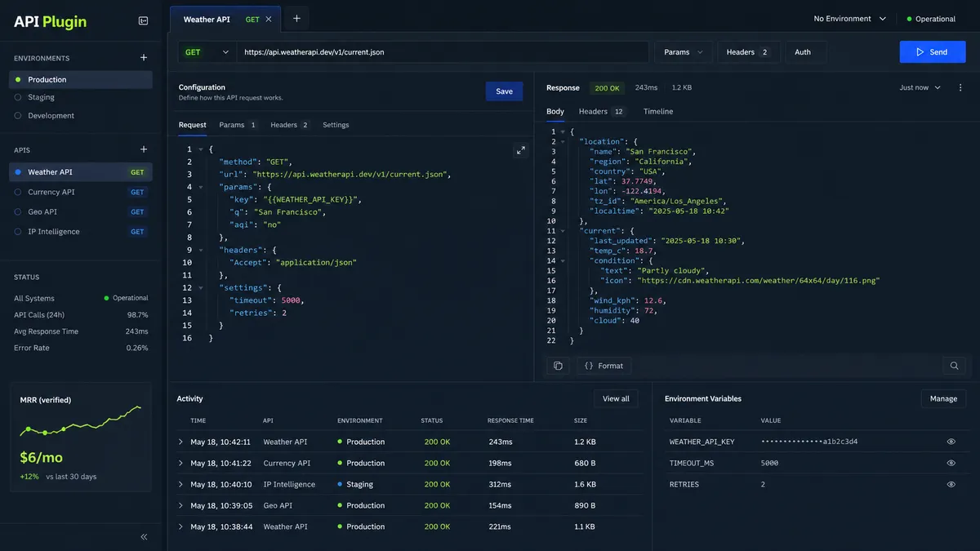Click the request URL field
Screen dimensions: 980x551
pos(443,52)
